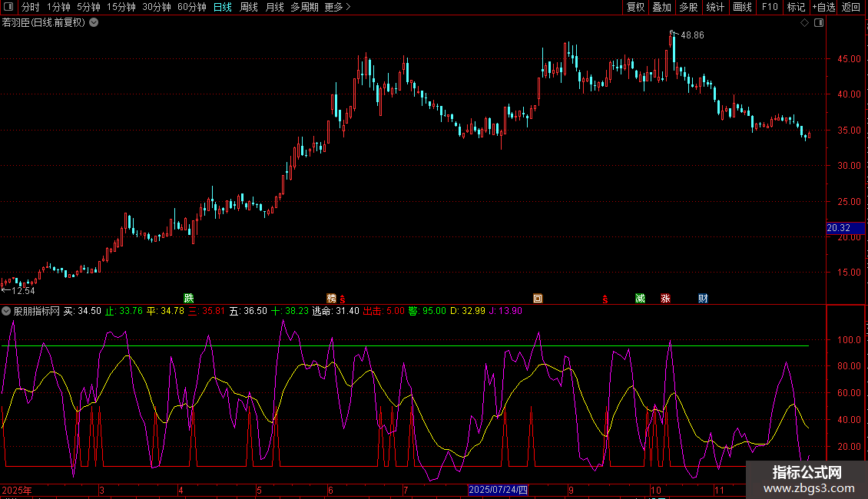
Task: Click the small icon left of 分时
Action: pyautogui.click(x=10, y=7)
